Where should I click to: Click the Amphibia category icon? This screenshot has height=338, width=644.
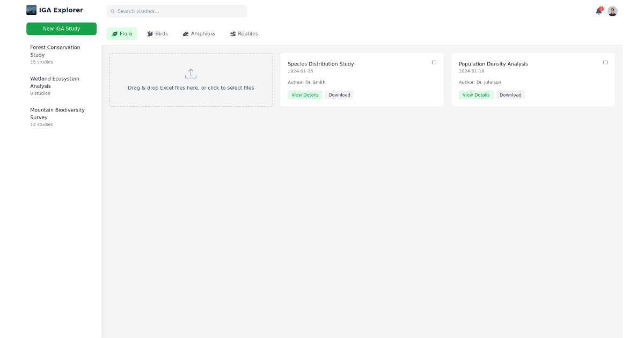(x=186, y=34)
